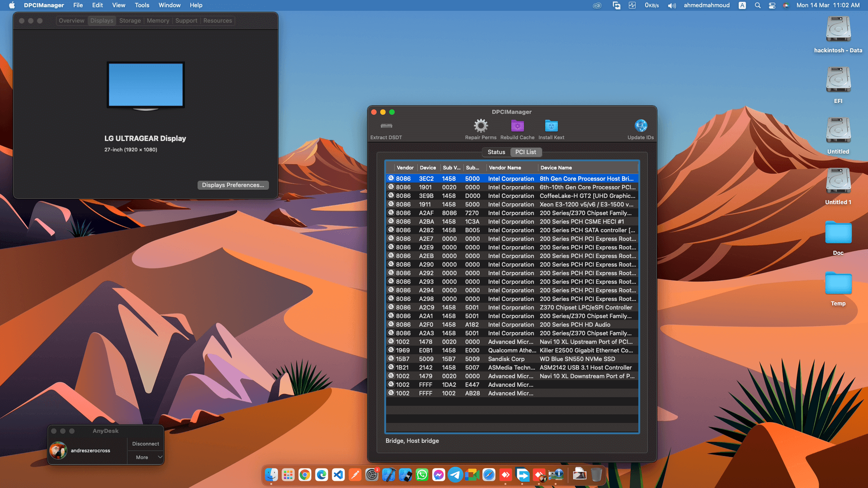Click the Install Kext toolbar icon
868x488 pixels.
coord(551,126)
